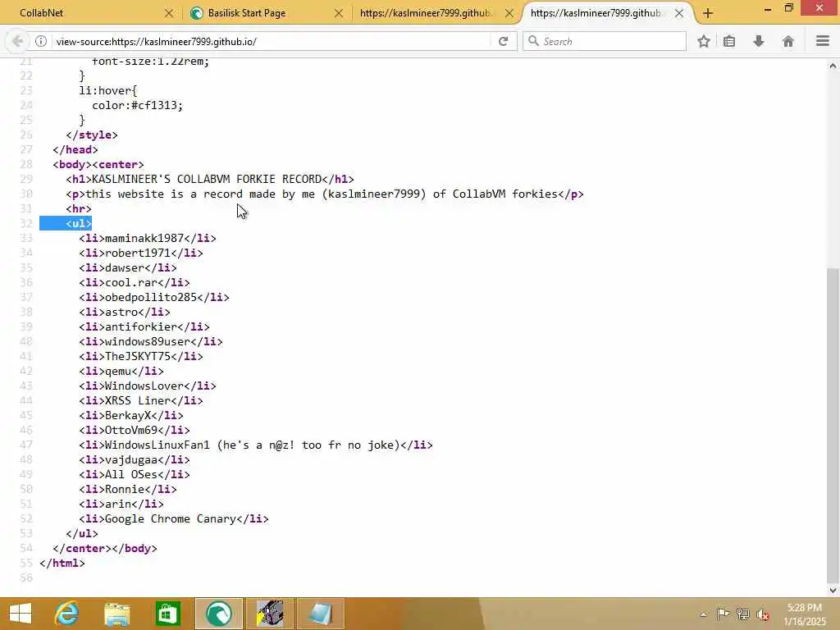Click the li:hover selector line
840x630 pixels.
coord(107,90)
